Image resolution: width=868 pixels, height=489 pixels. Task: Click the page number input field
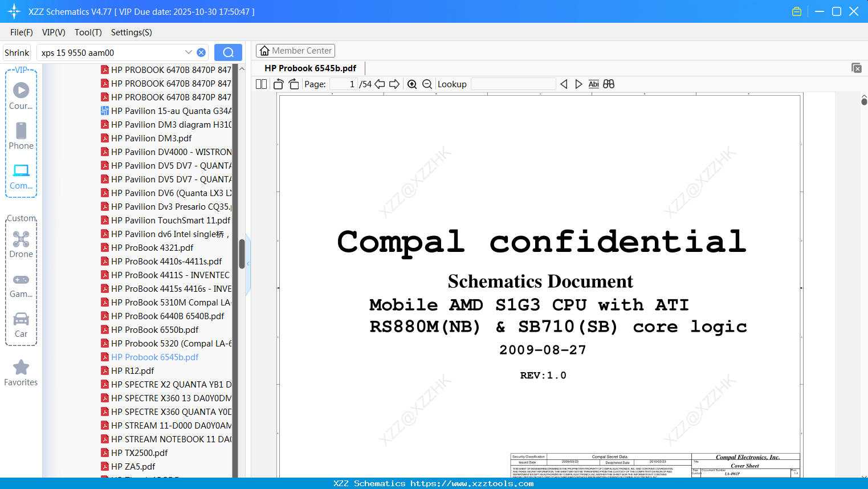click(344, 84)
